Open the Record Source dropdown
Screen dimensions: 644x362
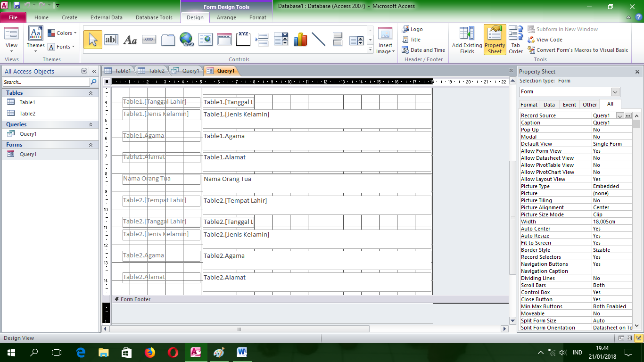point(620,115)
